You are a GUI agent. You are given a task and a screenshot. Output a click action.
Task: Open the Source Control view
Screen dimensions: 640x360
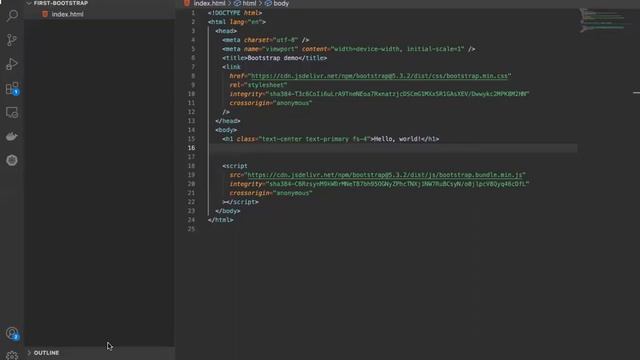[x=12, y=40]
